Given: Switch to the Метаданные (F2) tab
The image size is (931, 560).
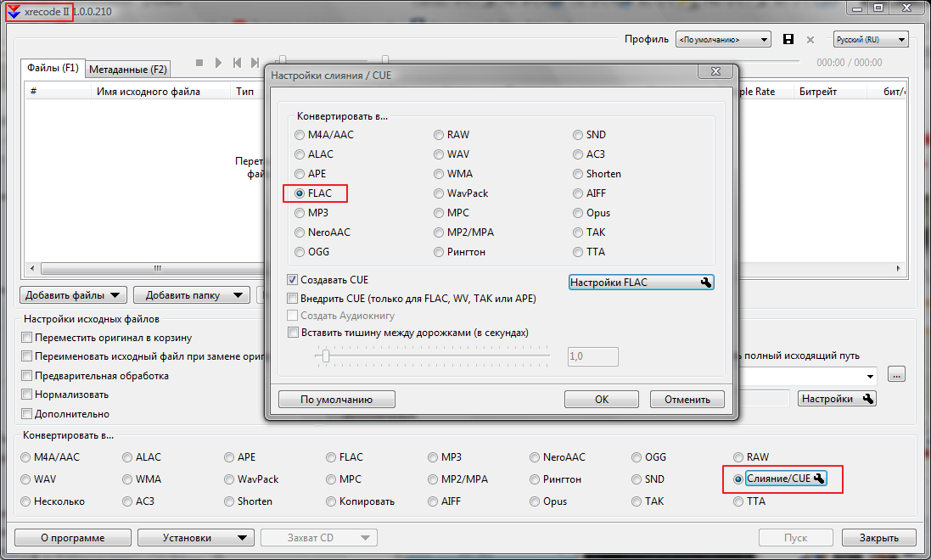Looking at the screenshot, I should tap(128, 69).
